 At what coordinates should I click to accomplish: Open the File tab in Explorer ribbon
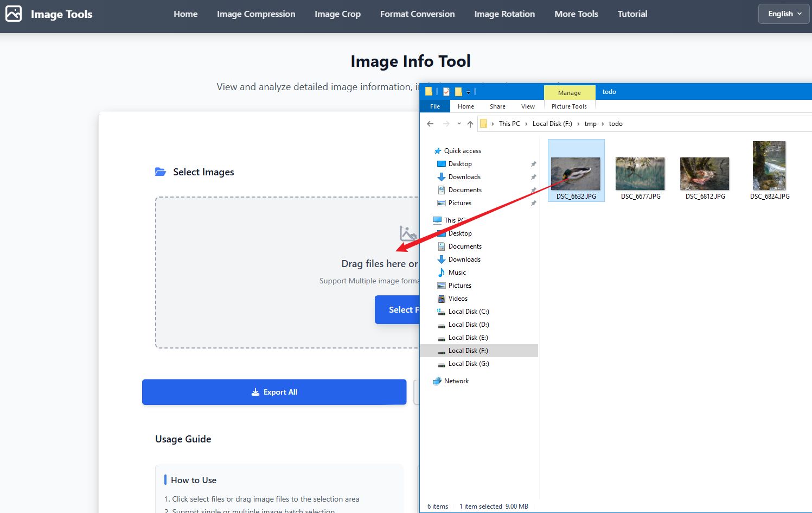tap(435, 106)
